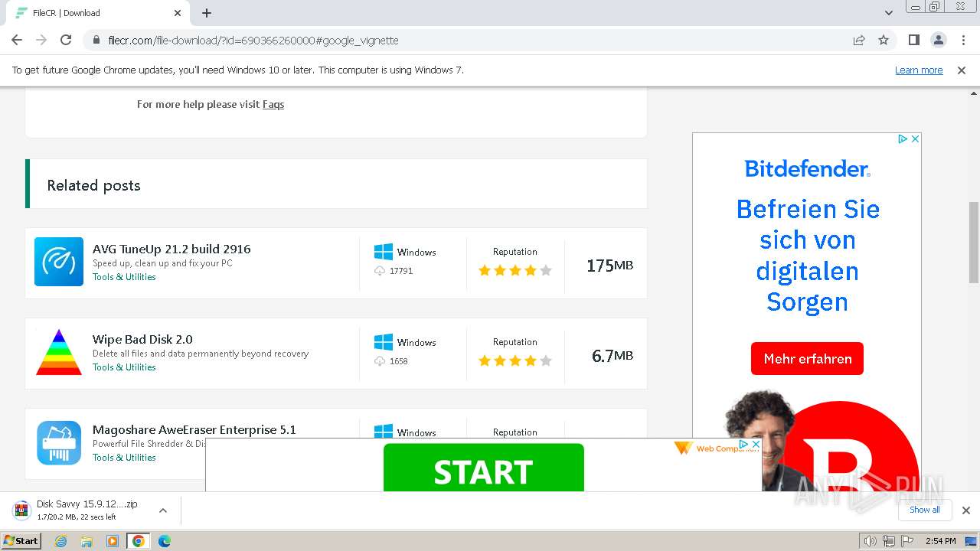Open Windows Media Player from taskbar
Viewport: 980px width, 551px height.
[x=113, y=541]
